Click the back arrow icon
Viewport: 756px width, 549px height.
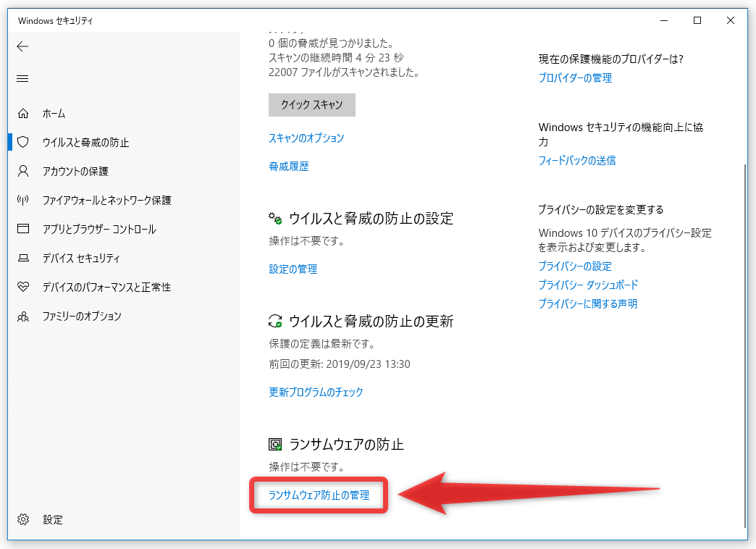(22, 46)
